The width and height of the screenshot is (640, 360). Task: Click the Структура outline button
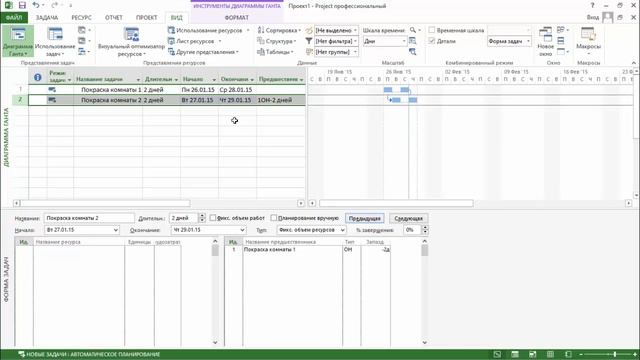pyautogui.click(x=277, y=41)
